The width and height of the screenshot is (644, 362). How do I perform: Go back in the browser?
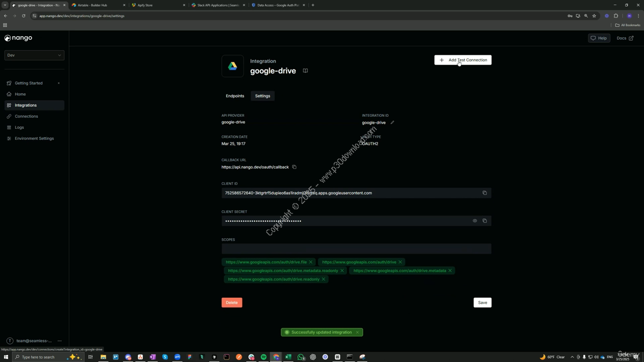click(6, 16)
